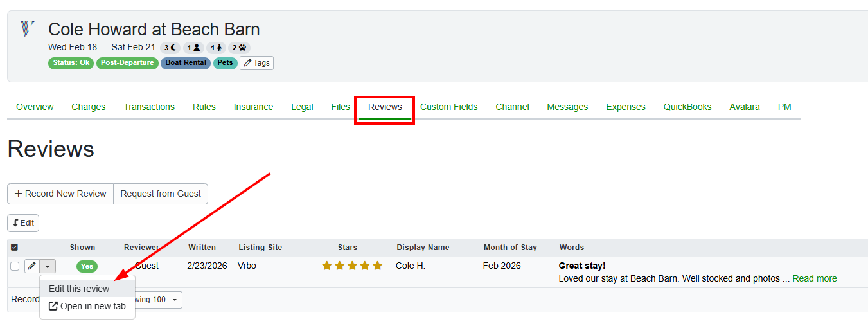Sort by the Written column header
Viewport: 868px width, 326px height.
pos(202,247)
